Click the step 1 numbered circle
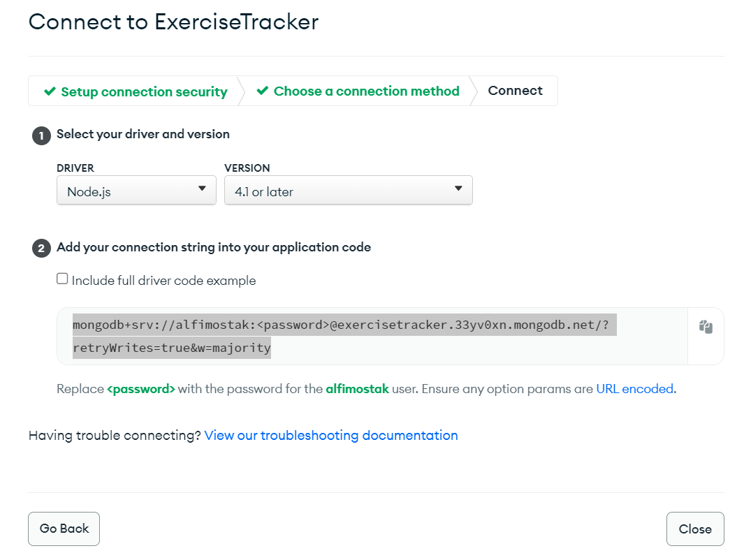The image size is (751, 560). point(41,135)
